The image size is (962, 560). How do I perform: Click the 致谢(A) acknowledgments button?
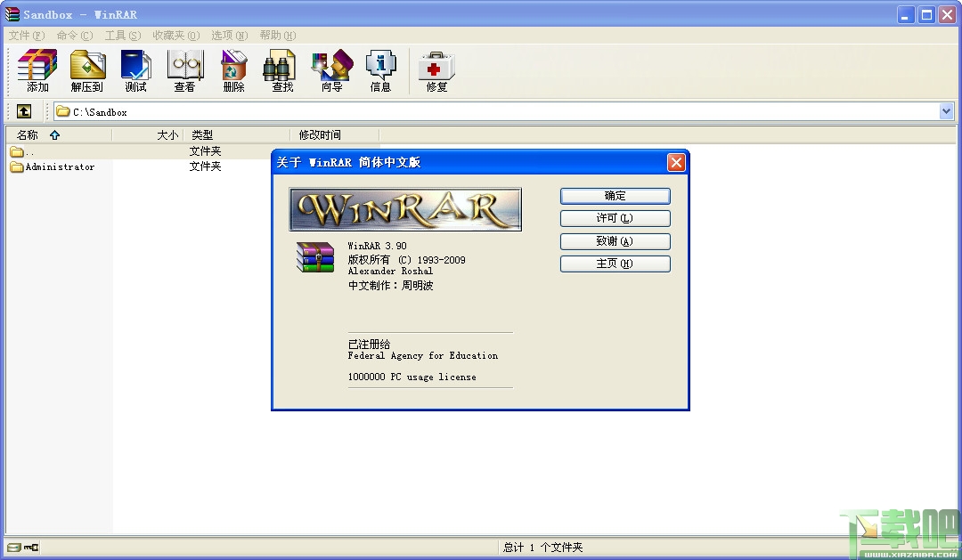point(615,241)
